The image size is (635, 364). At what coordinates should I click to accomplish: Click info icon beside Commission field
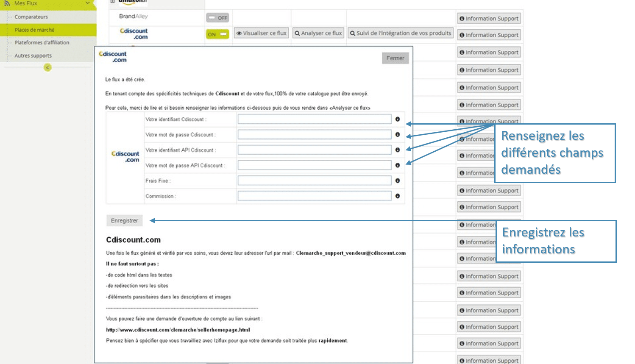coord(398,196)
